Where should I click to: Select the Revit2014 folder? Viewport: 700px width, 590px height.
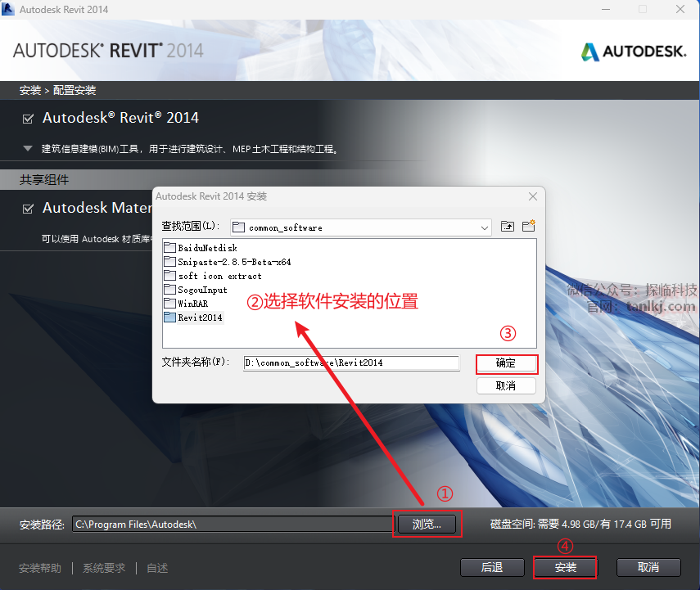[x=194, y=318]
